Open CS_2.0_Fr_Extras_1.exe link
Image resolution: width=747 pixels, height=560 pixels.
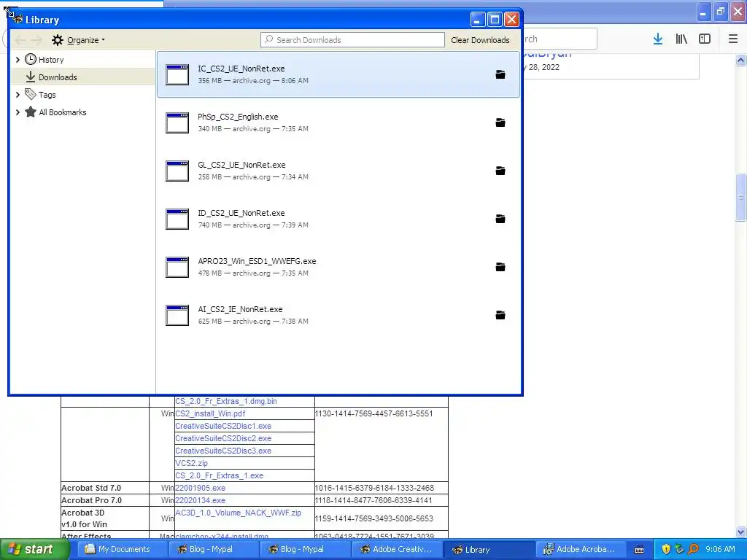pyautogui.click(x=219, y=475)
